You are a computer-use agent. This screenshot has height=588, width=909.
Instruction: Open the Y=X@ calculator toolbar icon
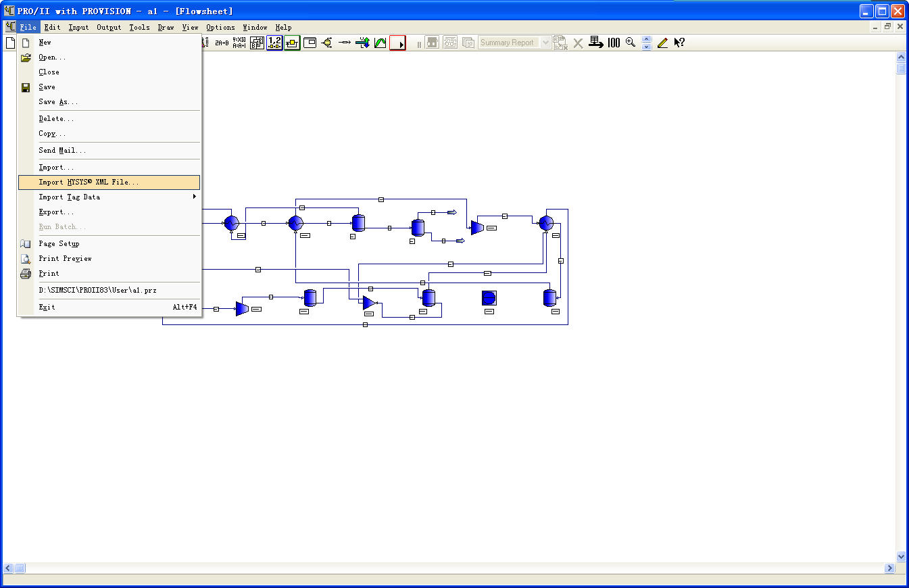(239, 43)
